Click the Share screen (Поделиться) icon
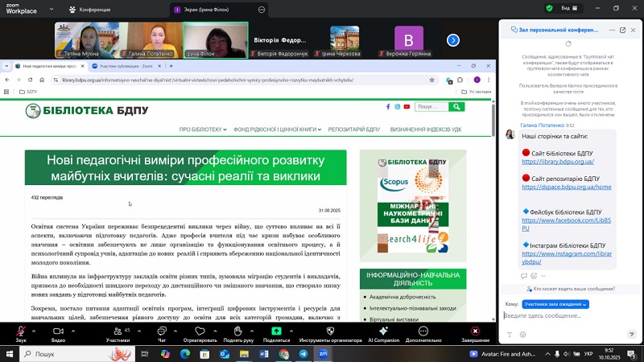The height and width of the screenshot is (362, 644). pos(276,331)
